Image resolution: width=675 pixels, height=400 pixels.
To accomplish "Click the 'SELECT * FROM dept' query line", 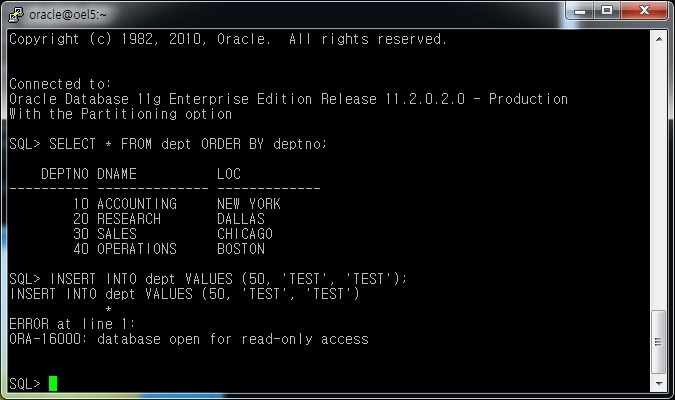I will (168, 144).
